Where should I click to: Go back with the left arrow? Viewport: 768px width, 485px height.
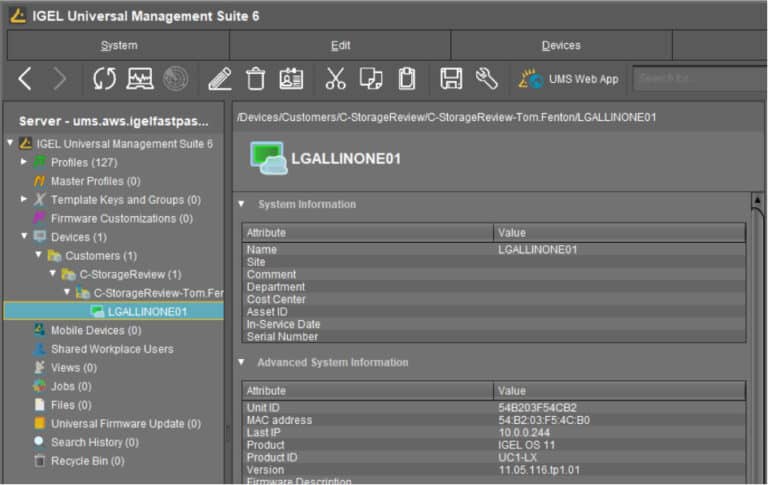coord(25,79)
